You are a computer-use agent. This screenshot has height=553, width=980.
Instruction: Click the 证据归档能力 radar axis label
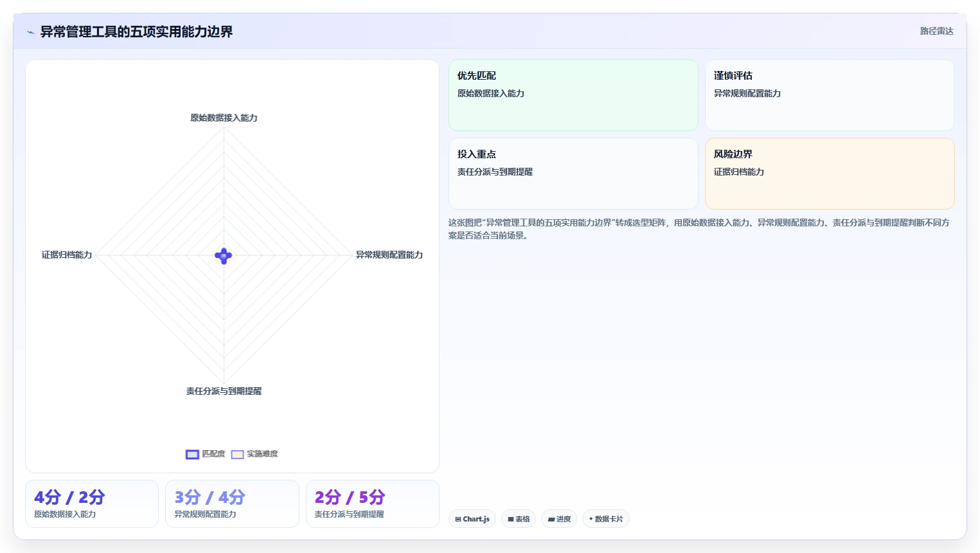click(x=67, y=255)
